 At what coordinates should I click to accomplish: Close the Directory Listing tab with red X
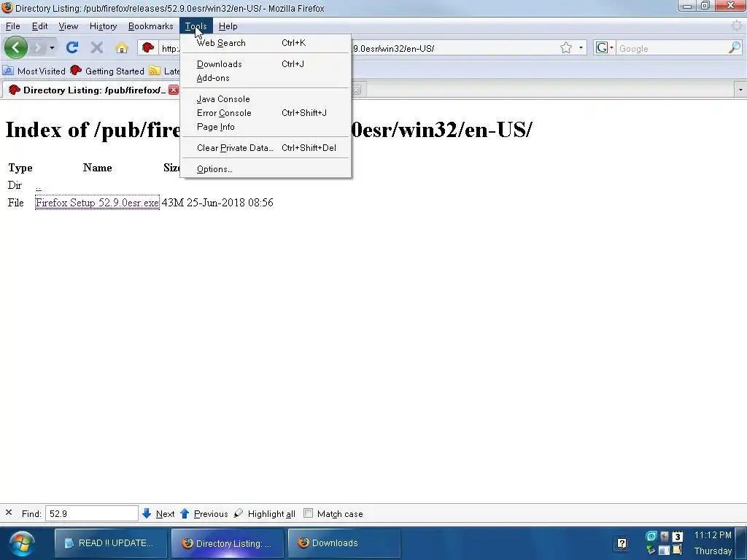click(174, 90)
